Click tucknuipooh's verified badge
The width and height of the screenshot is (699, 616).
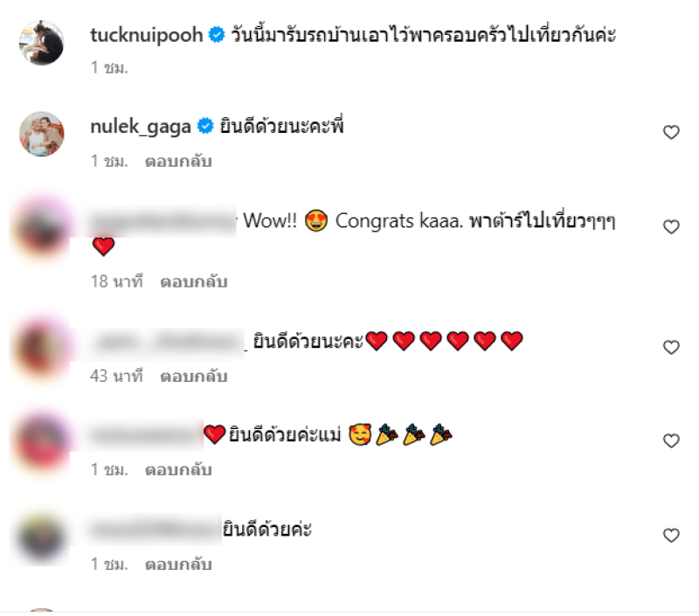point(217,35)
